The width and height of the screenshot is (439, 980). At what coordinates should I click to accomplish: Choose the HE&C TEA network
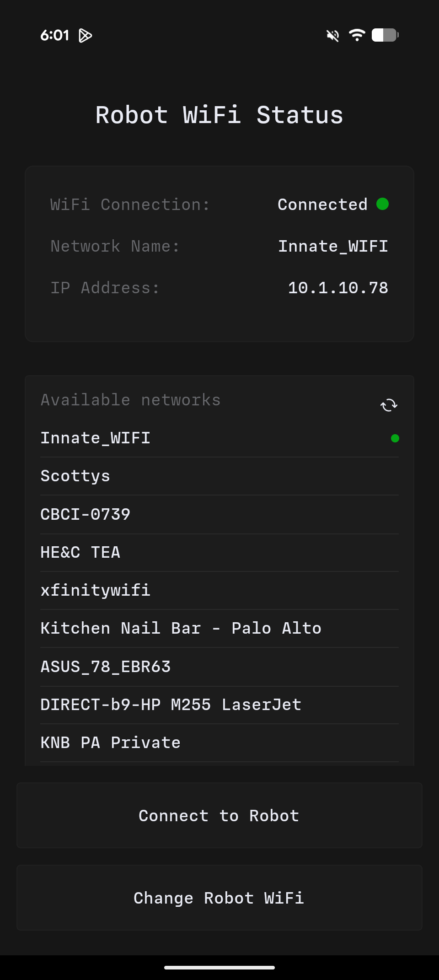[x=80, y=552]
